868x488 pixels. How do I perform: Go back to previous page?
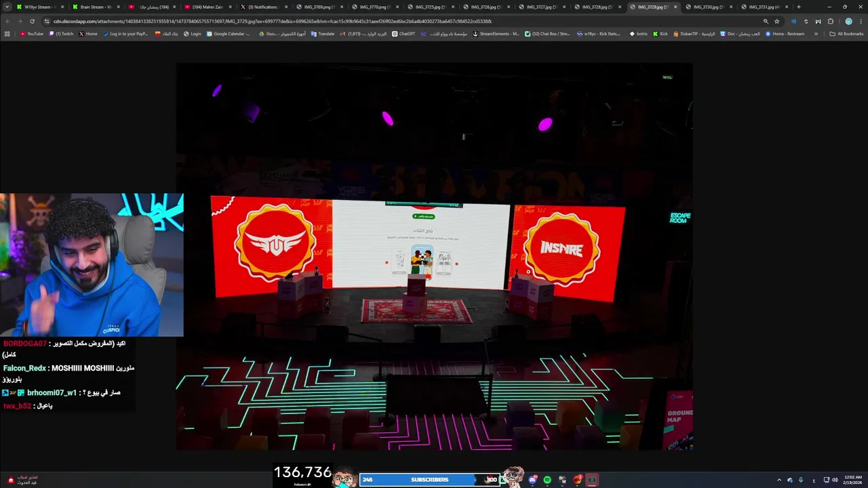pos(7,21)
